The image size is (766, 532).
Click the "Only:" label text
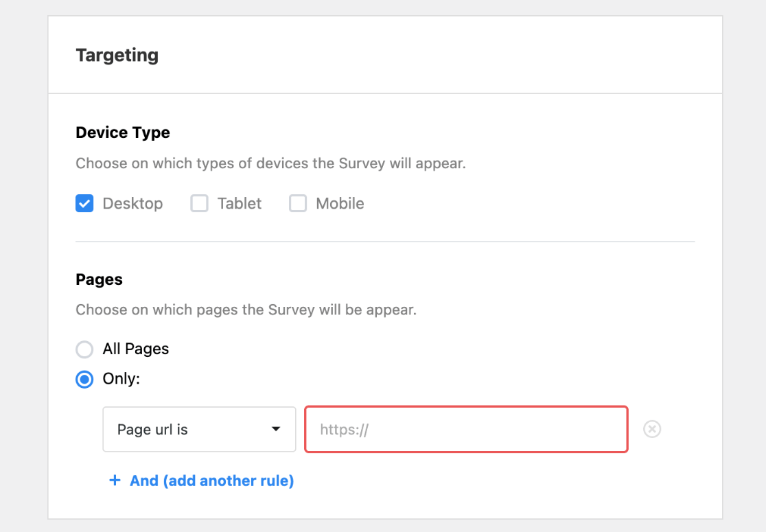(x=121, y=378)
